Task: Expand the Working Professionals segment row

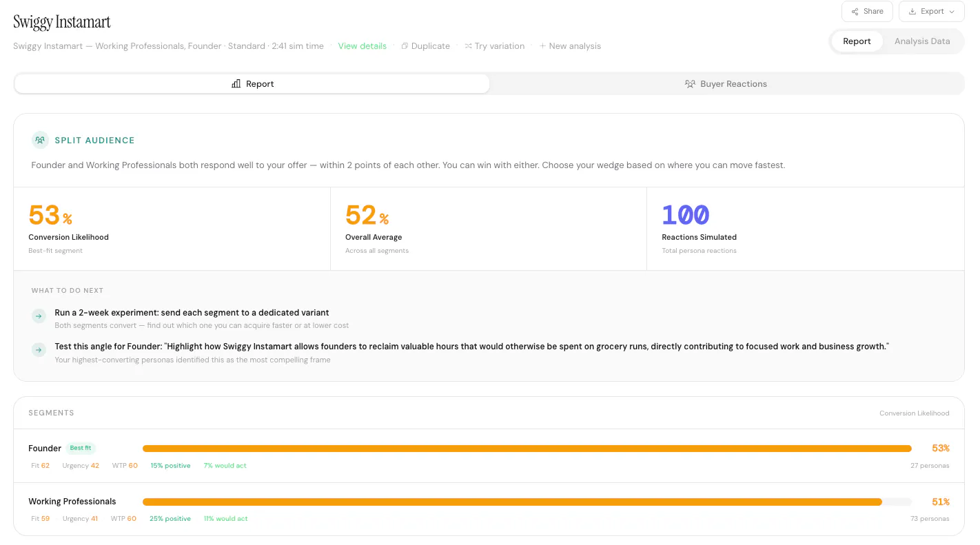Action: point(489,509)
